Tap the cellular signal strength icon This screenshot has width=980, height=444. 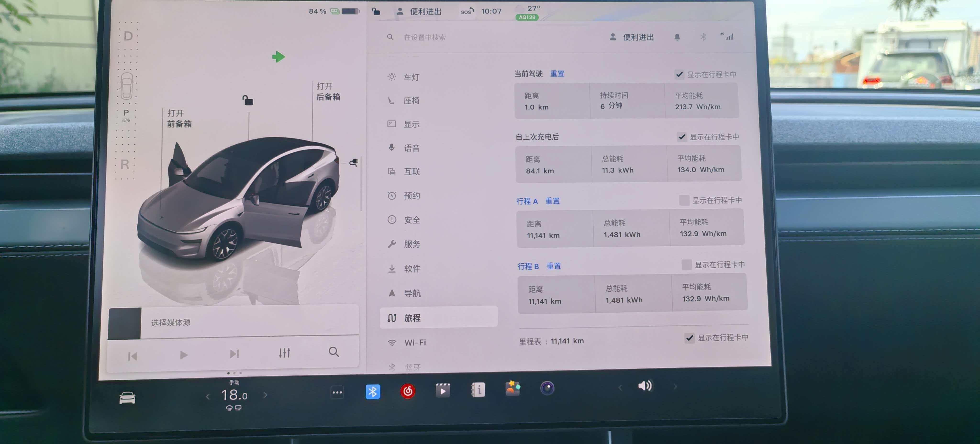[x=727, y=36]
